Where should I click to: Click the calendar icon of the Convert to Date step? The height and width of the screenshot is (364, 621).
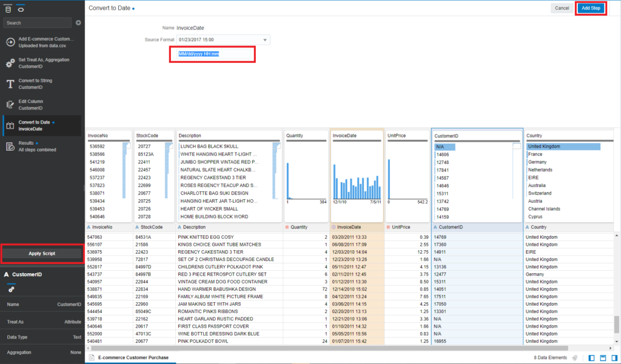click(10, 126)
